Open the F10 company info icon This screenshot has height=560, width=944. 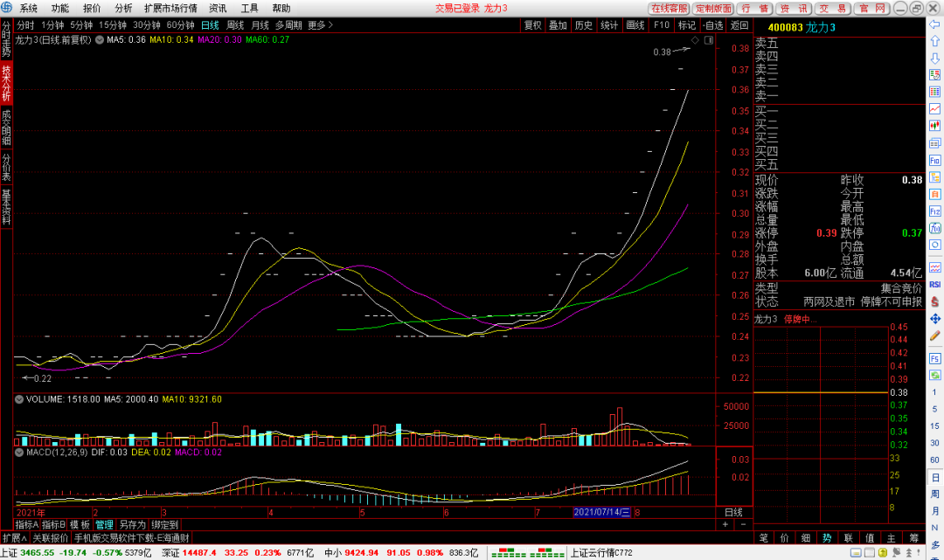[x=934, y=162]
